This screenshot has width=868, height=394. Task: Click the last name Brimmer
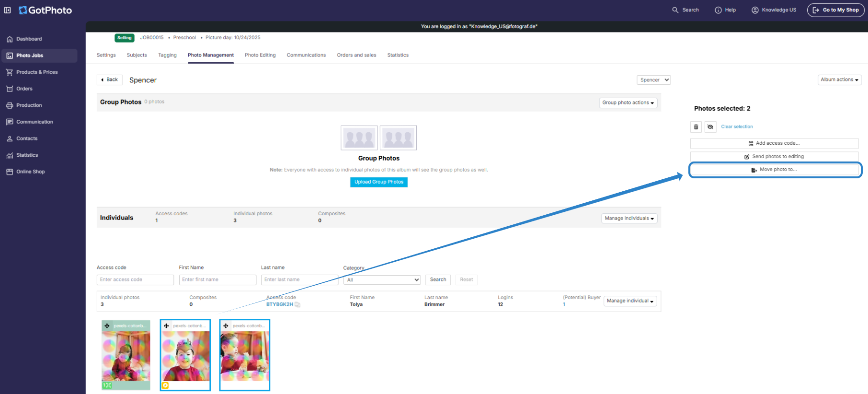point(434,305)
